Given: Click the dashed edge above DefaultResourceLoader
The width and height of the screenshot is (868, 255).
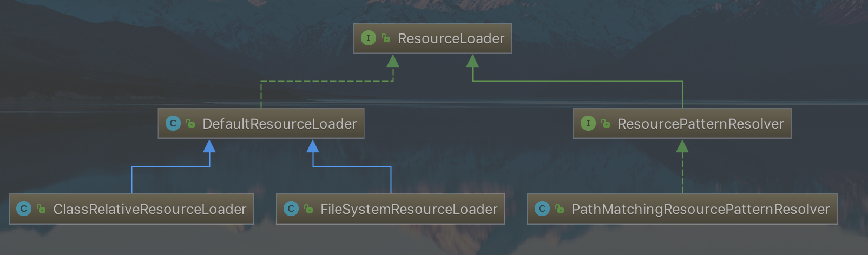Looking at the screenshot, I should tap(325, 82).
